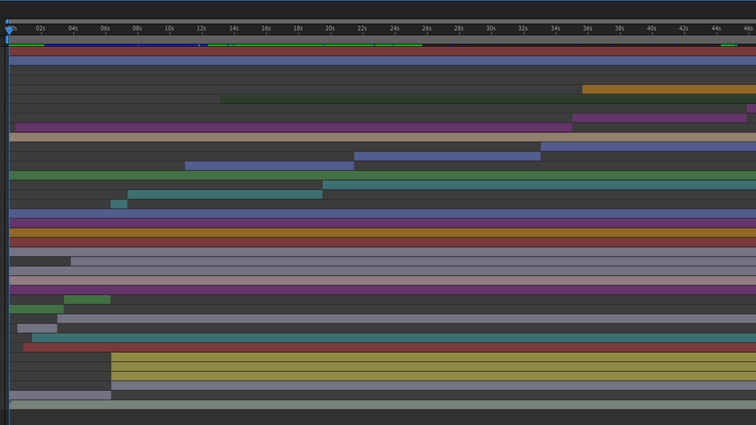Image resolution: width=756 pixels, height=425 pixels.
Task: Select the gray bar directly below the yellow bars
Action: 433,385
